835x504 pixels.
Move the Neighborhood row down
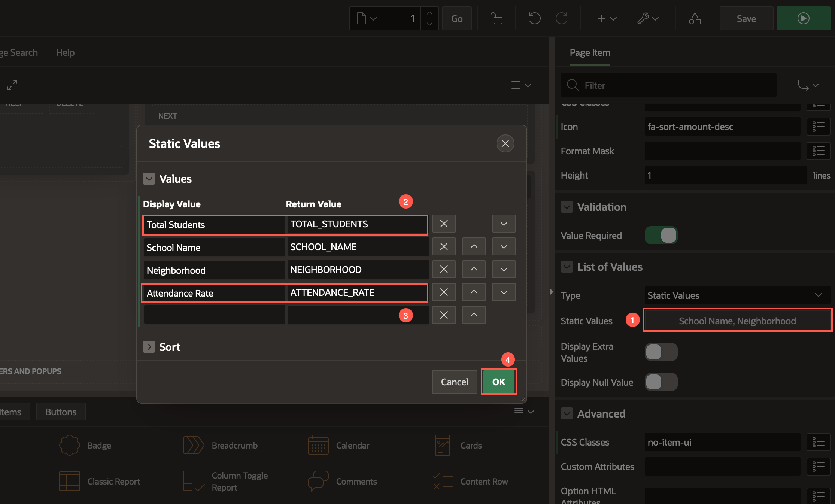coord(504,269)
